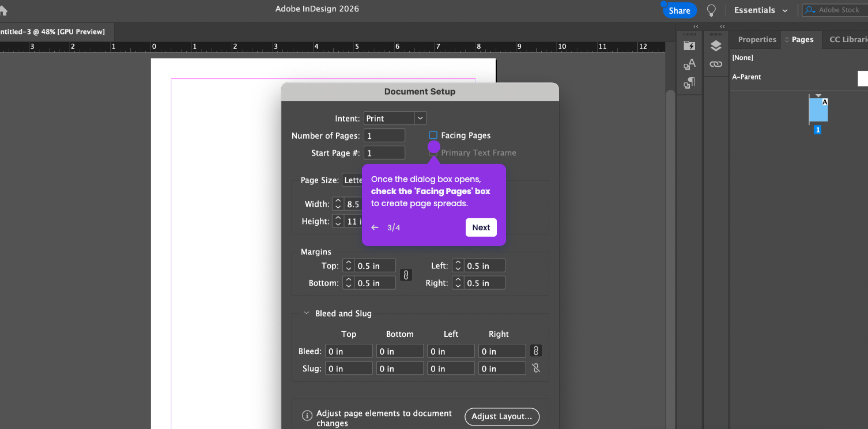Click the Left margin value field
868x429 pixels.
(485, 265)
